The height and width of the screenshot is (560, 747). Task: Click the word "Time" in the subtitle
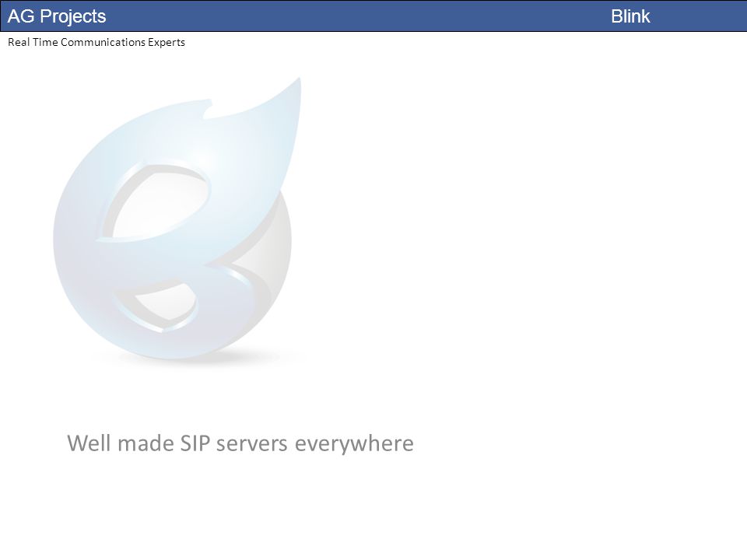click(45, 42)
